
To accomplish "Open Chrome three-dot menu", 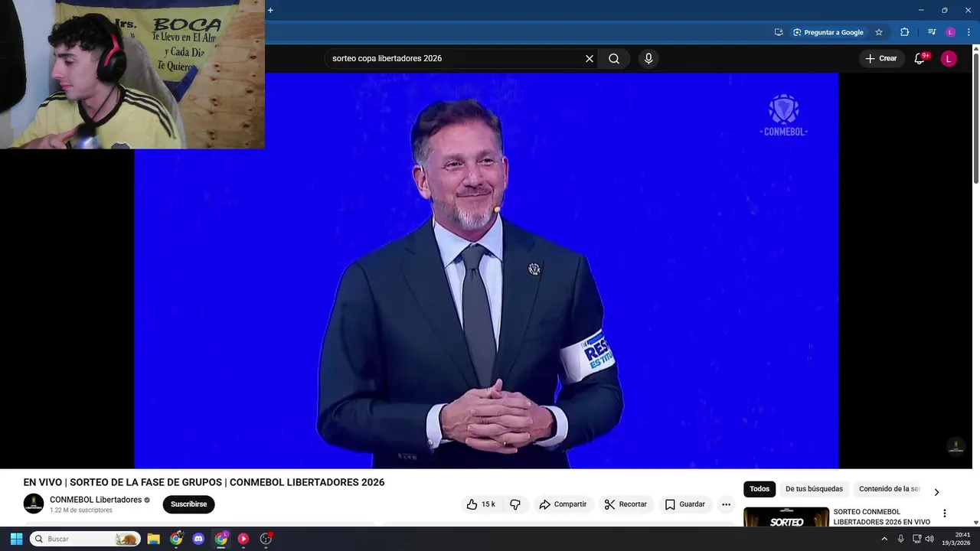I will coord(969,32).
